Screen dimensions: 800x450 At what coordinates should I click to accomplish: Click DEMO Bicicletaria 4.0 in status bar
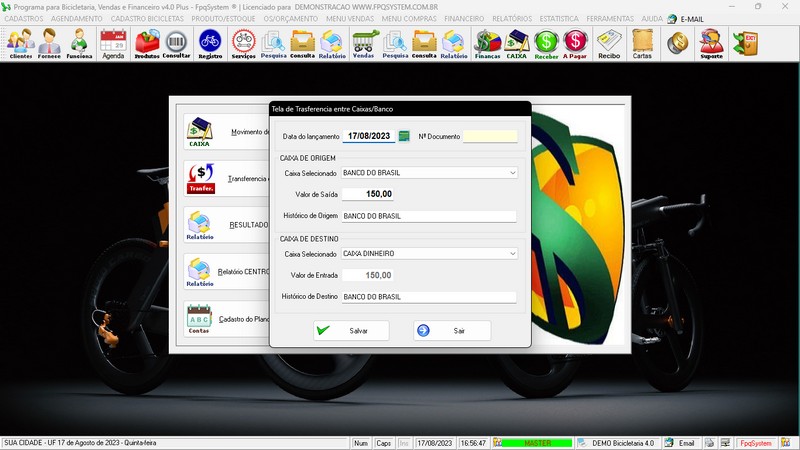tap(622, 443)
